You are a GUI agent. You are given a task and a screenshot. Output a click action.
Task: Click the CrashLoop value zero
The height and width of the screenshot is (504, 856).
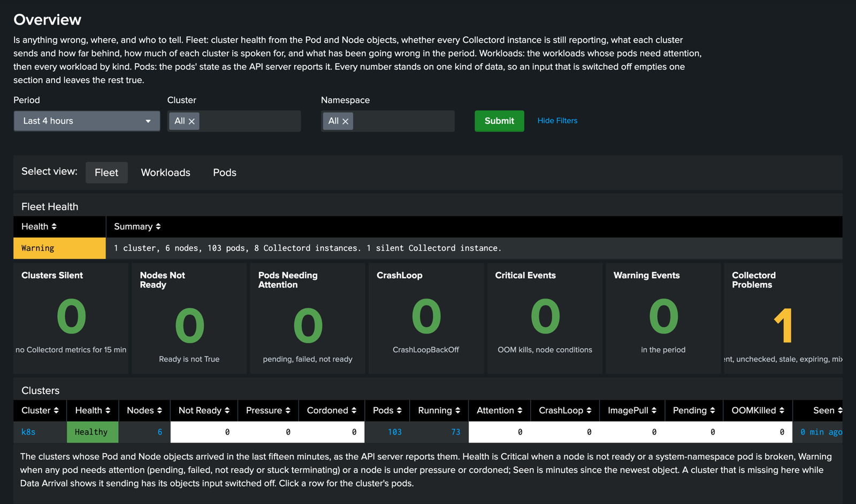pos(426,317)
